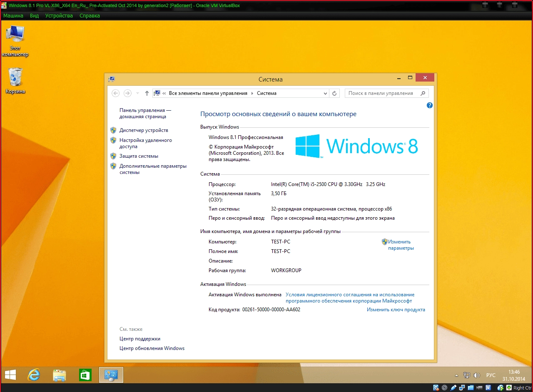The width and height of the screenshot is (533, 392).
Task: Click the Forward navigation arrow
Action: tap(128, 93)
